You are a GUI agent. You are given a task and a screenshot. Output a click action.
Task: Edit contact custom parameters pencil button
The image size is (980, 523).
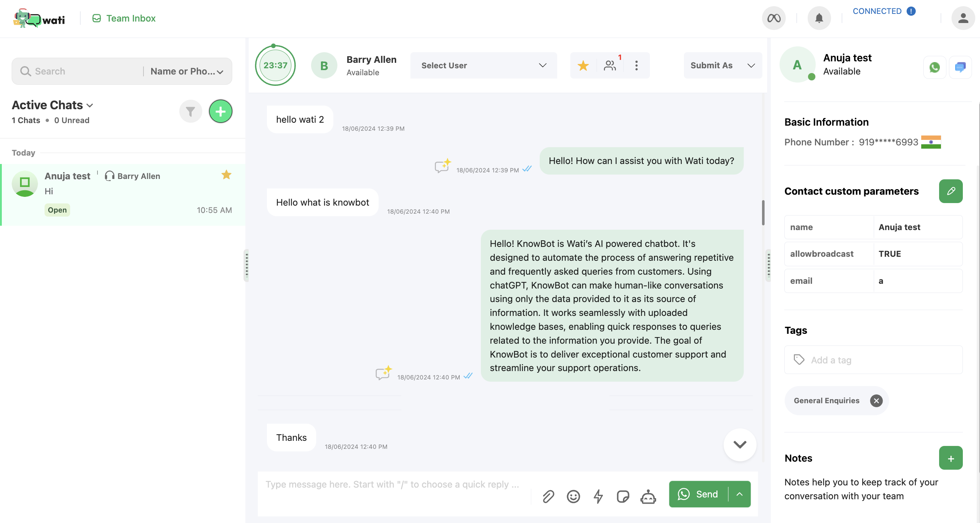tap(950, 191)
